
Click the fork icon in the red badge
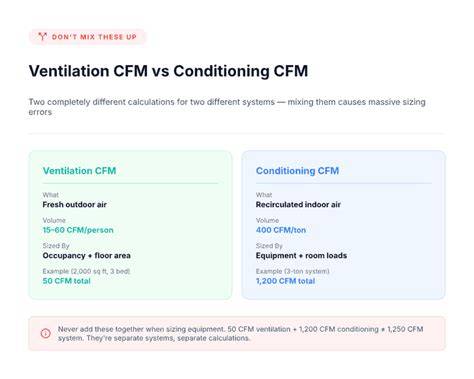coord(42,36)
